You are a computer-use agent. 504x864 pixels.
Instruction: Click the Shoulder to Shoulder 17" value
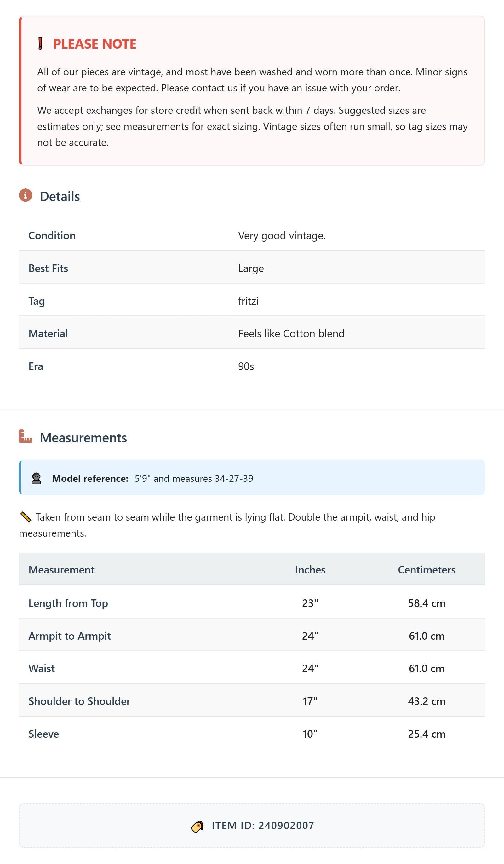coord(310,701)
